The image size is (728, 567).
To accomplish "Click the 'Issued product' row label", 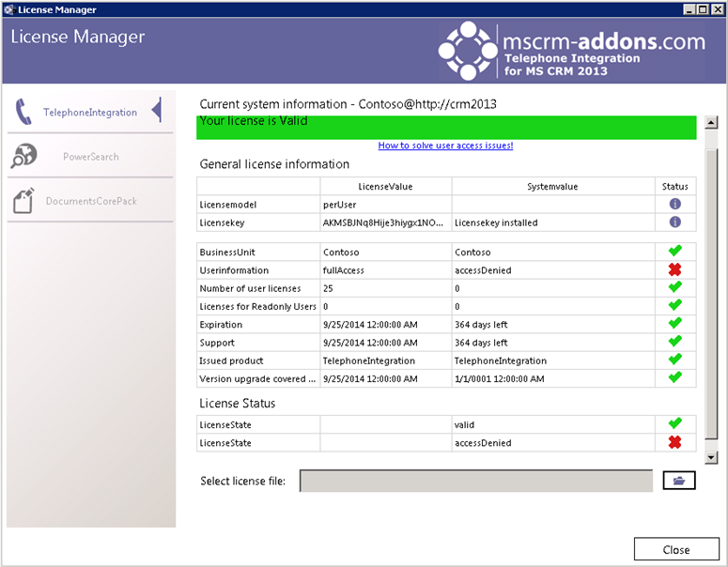I will click(x=231, y=360).
